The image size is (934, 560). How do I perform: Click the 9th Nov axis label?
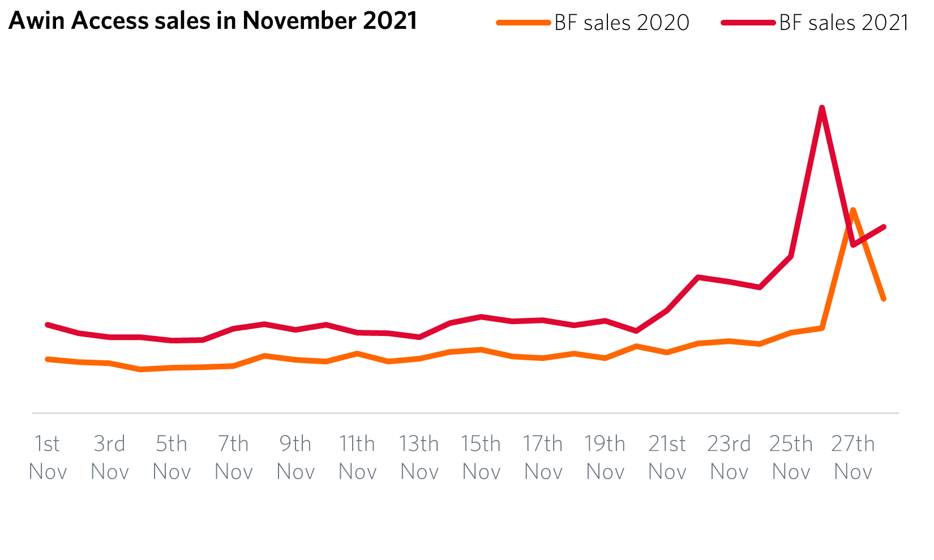(295, 458)
